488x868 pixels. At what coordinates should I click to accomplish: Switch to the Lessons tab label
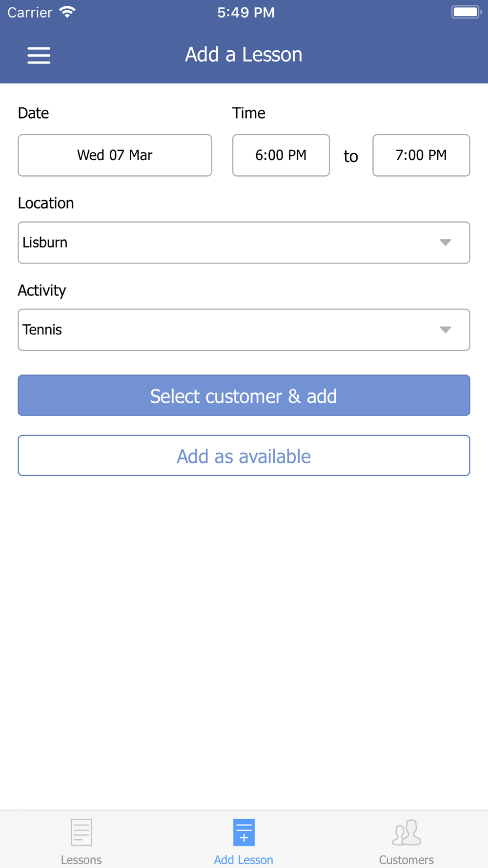[81, 860]
